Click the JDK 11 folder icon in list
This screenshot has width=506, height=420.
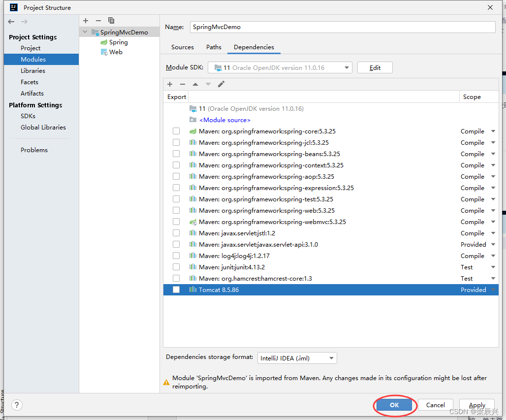coord(193,108)
